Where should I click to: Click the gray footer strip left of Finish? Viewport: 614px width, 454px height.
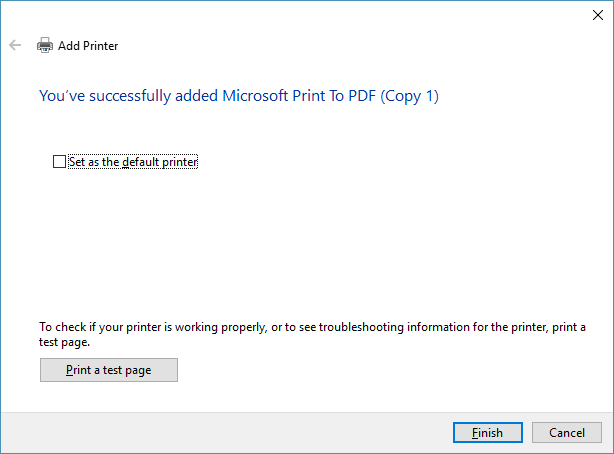220,432
